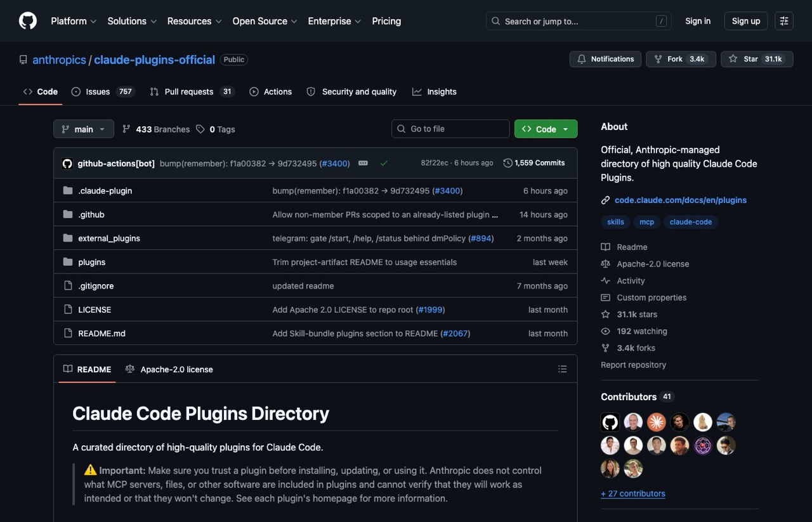
Task: Click the Sign in link
Action: (698, 21)
